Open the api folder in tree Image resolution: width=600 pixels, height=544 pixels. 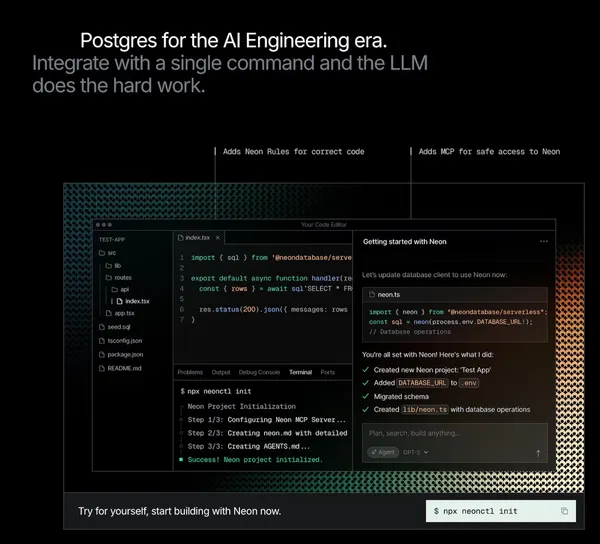120,289
